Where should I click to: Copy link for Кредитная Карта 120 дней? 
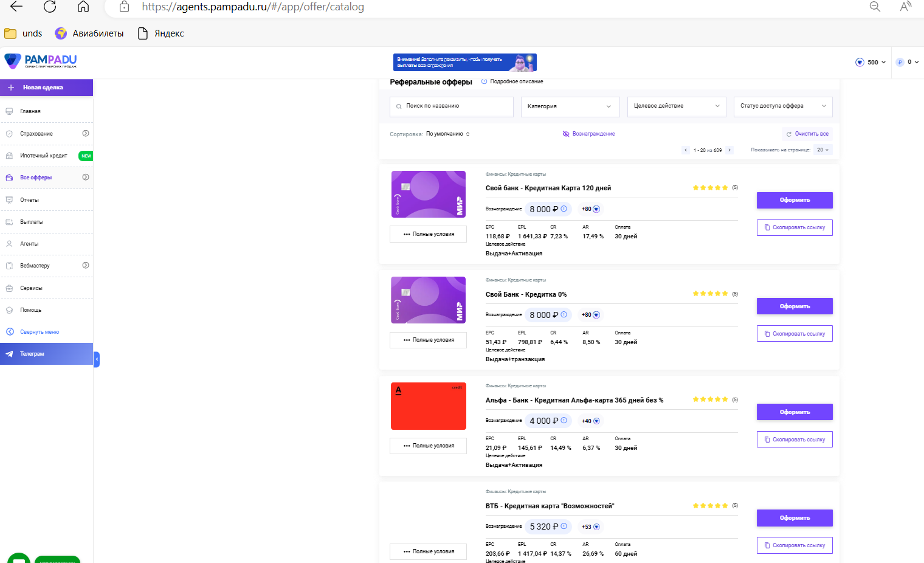[x=795, y=227]
